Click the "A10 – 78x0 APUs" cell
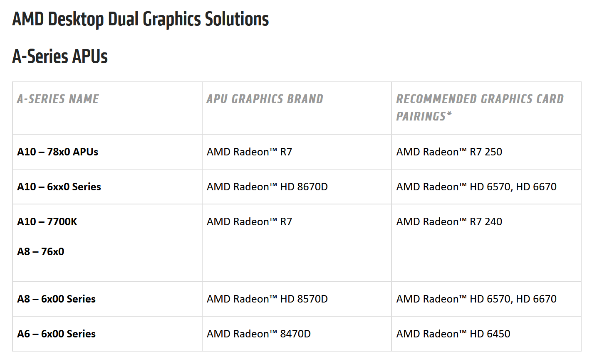This screenshot has height=364, width=592. (x=57, y=152)
